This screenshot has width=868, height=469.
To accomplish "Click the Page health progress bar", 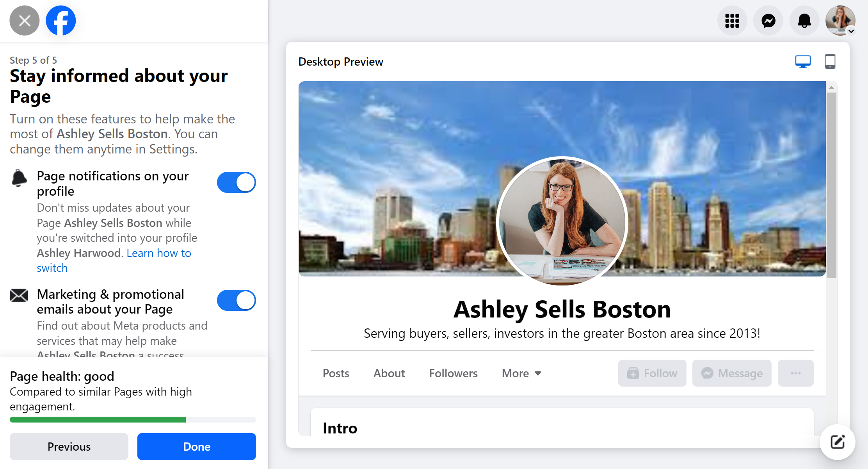I will tap(133, 419).
